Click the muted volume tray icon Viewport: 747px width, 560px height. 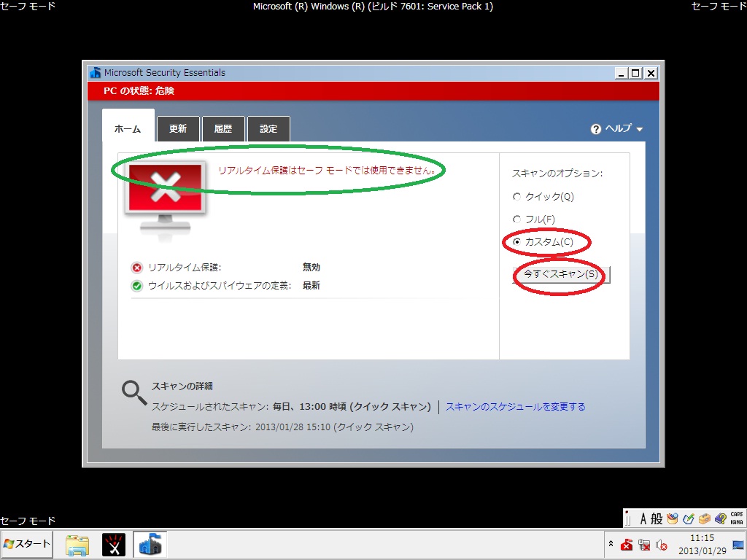tap(661, 545)
